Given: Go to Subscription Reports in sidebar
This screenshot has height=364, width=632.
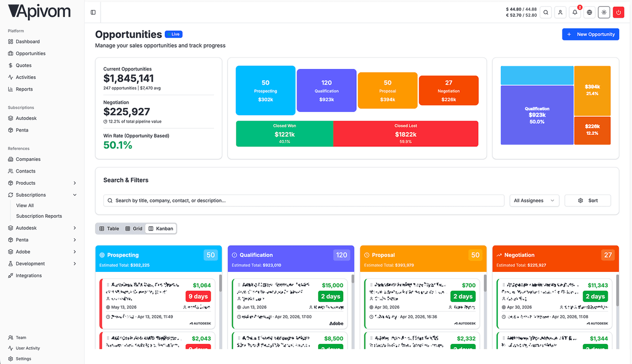Looking at the screenshot, I should click(x=39, y=216).
